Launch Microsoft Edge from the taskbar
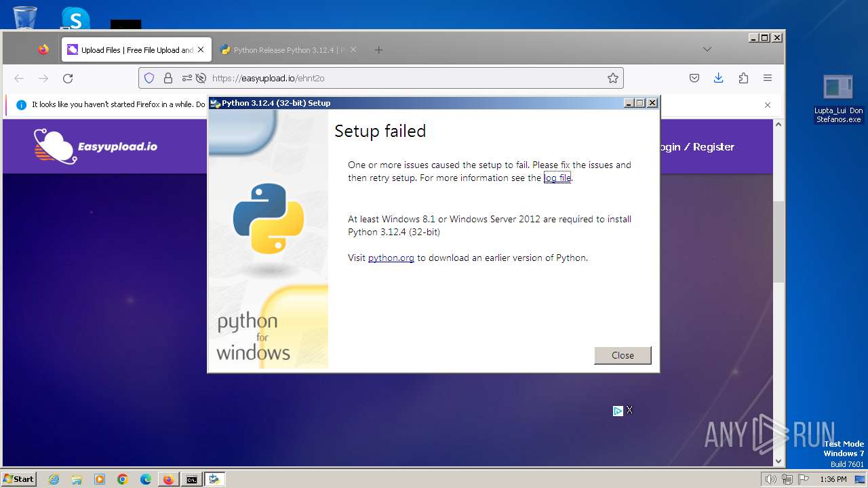This screenshot has width=868, height=488. [146, 479]
